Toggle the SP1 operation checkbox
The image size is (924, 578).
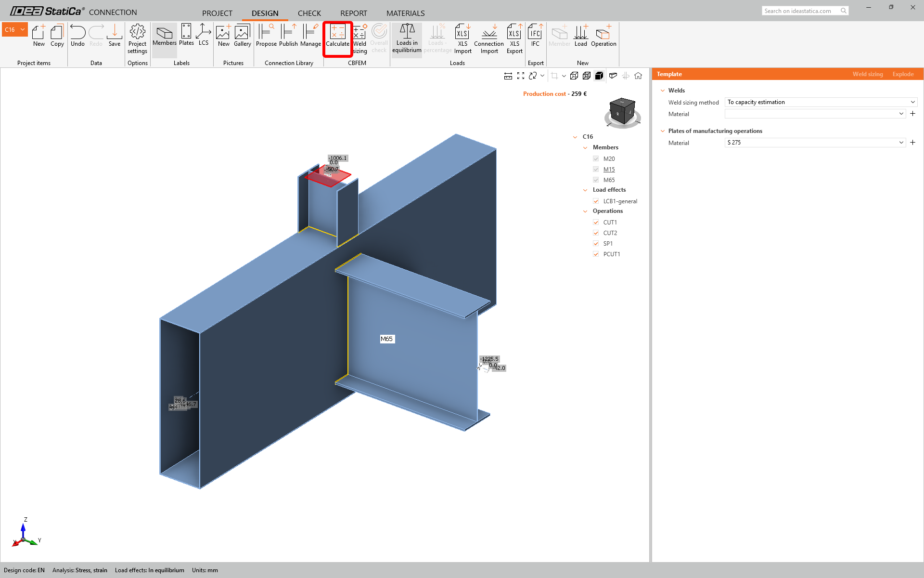pyautogui.click(x=596, y=244)
